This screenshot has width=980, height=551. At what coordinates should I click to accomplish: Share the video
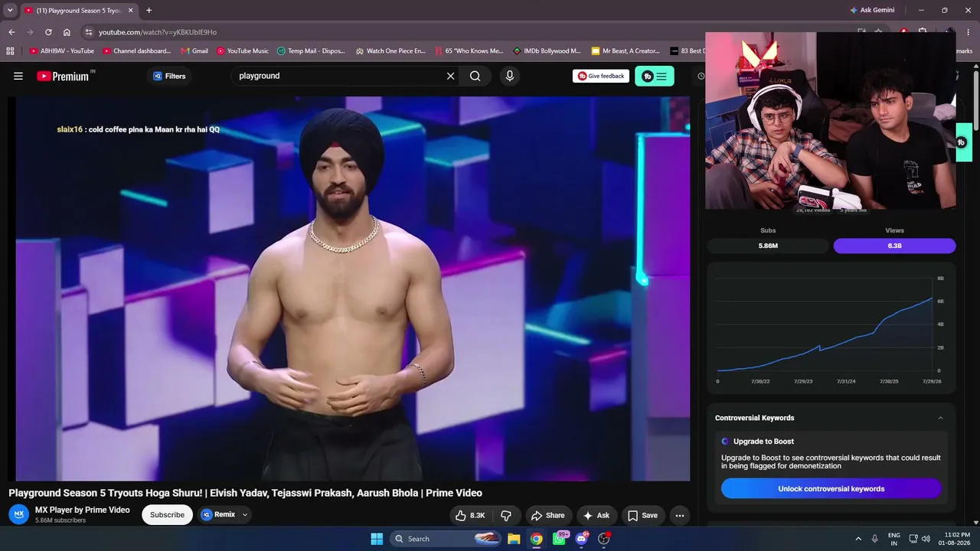548,515
